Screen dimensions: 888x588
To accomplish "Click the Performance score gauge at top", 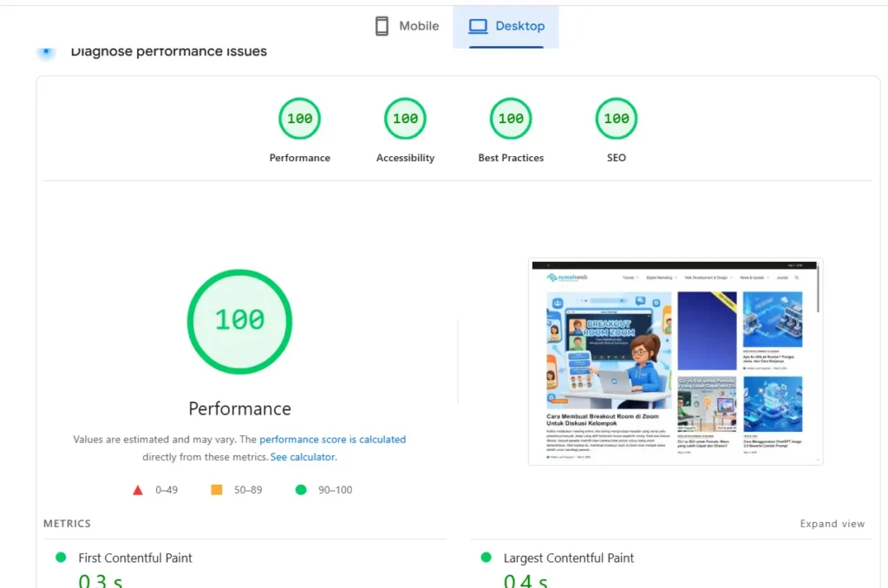I will (299, 119).
